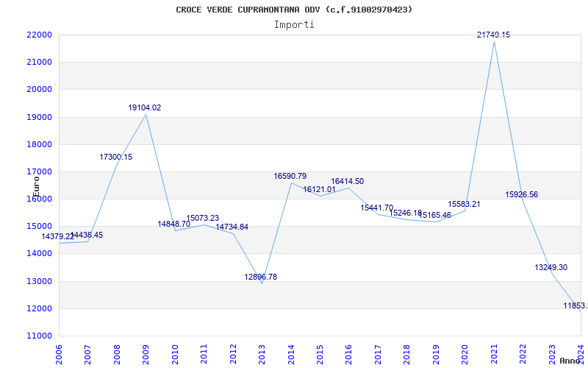Click the data label 15441.70
588x368 pixels.
(377, 208)
